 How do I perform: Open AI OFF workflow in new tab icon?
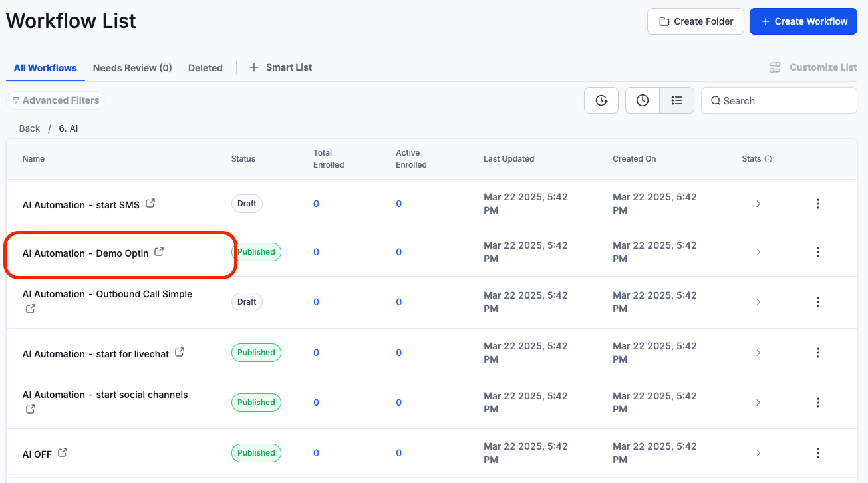63,452
